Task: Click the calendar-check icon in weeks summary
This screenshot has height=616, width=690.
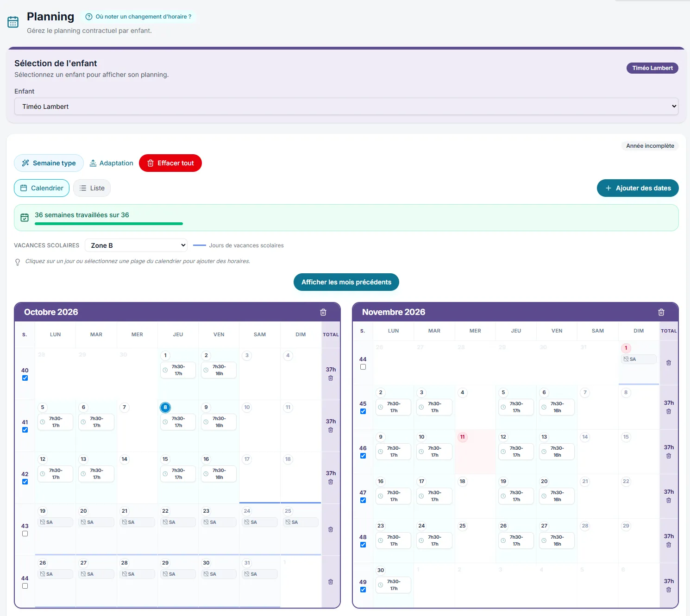Action: pos(25,218)
